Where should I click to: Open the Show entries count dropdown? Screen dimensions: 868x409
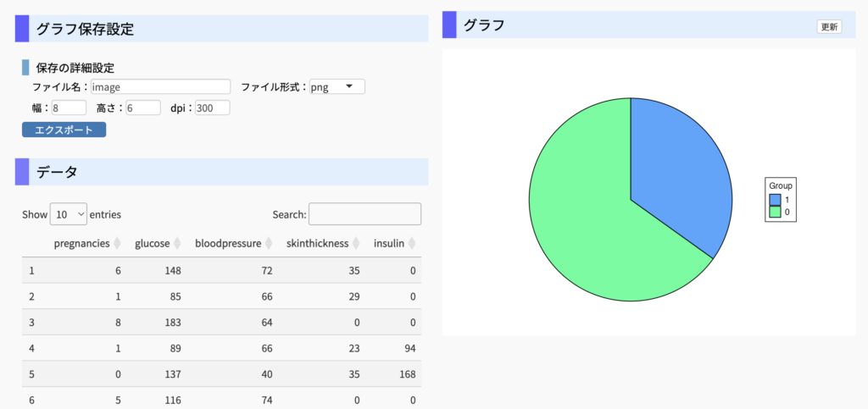coord(69,214)
